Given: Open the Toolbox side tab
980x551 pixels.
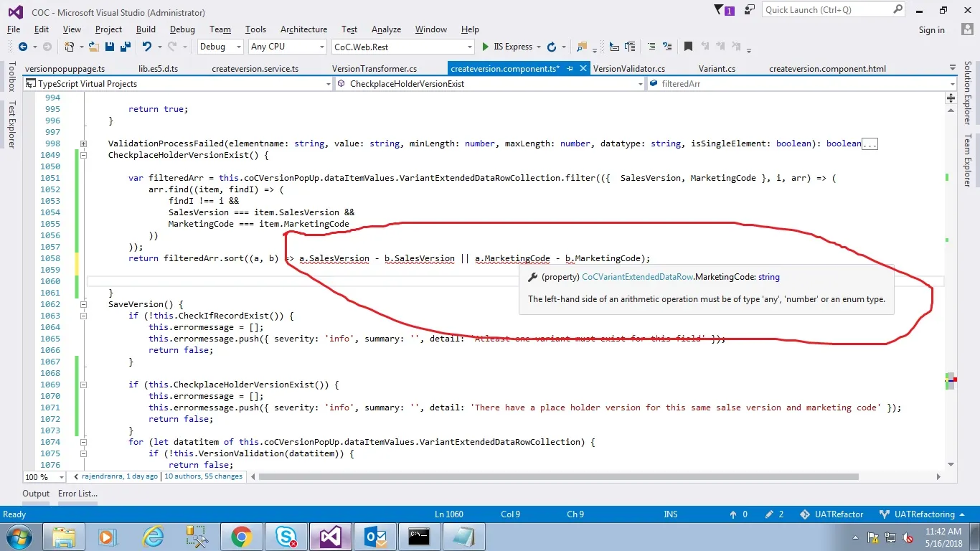Looking at the screenshot, I should coord(11,76).
